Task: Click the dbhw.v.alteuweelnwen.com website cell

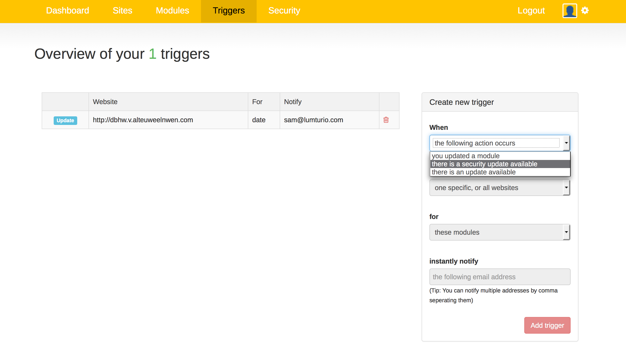Action: 143,120
